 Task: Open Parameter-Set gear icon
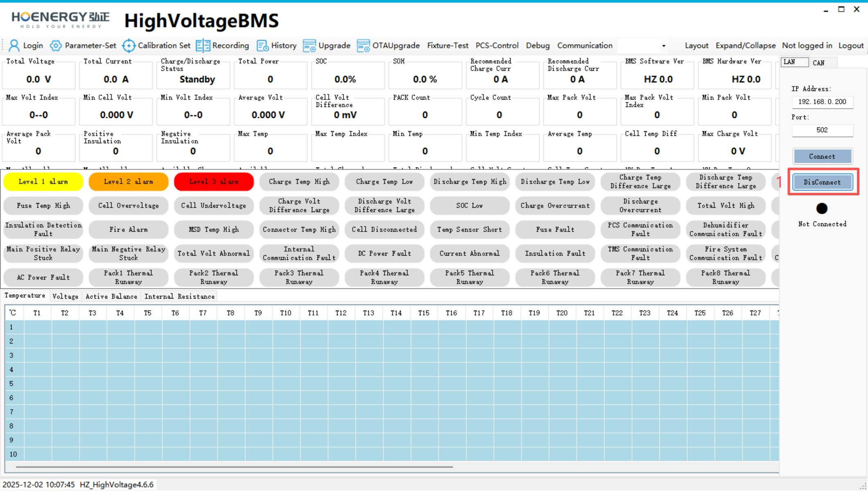click(x=56, y=45)
